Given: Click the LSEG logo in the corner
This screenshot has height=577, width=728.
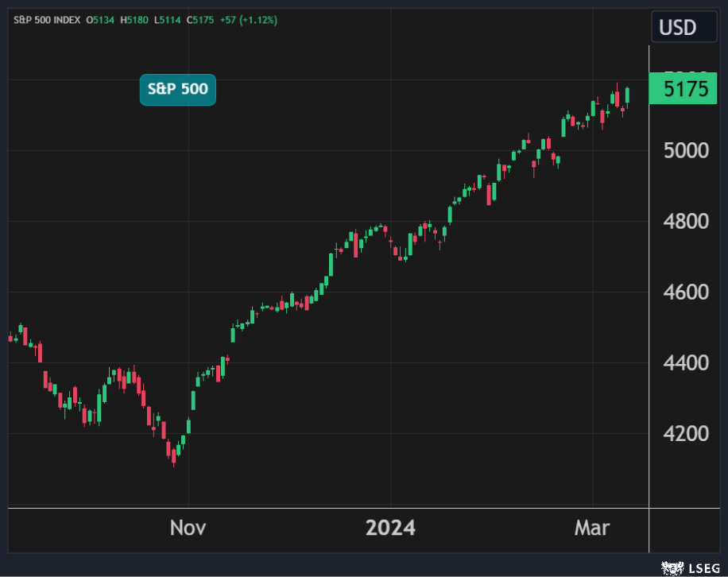Looking at the screenshot, I should tap(687, 567).
